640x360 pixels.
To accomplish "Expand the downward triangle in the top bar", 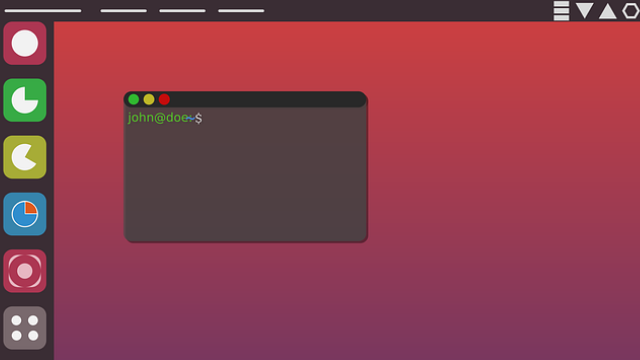I will [x=584, y=11].
